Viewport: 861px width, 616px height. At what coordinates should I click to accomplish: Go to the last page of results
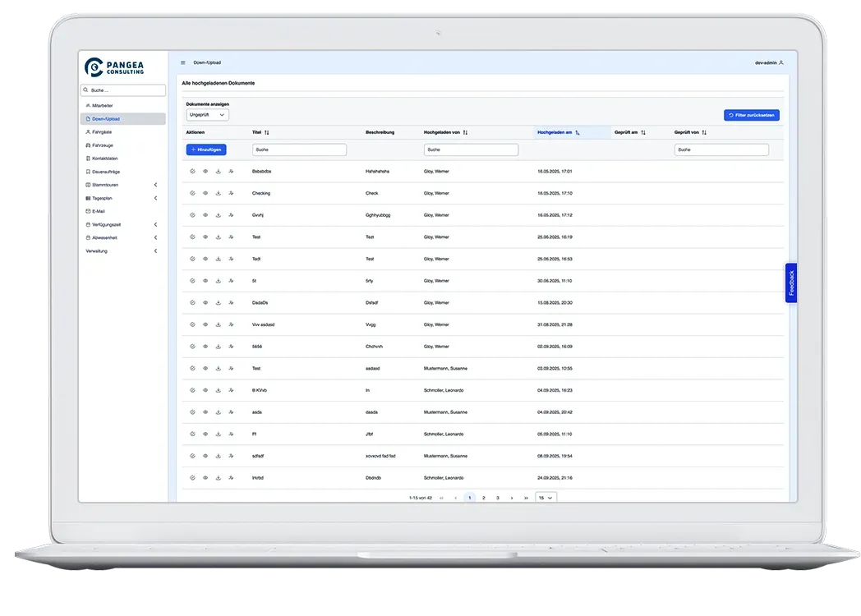click(x=526, y=498)
